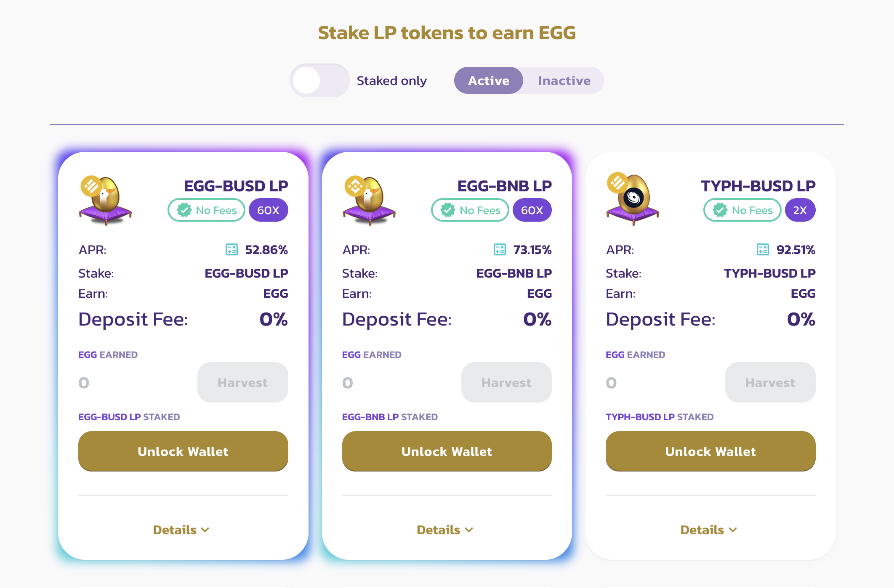
Task: Unlock Wallet for the EGG-BNB LP pool
Action: click(x=447, y=451)
